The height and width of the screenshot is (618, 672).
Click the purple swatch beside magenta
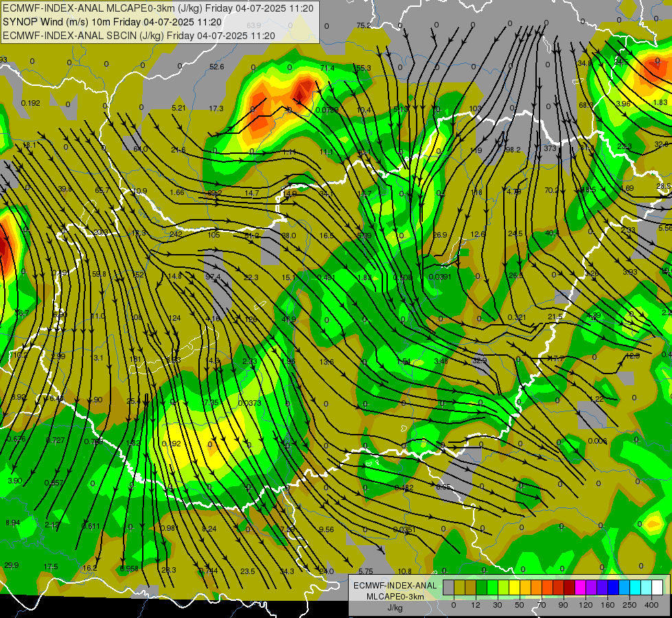[592, 587]
